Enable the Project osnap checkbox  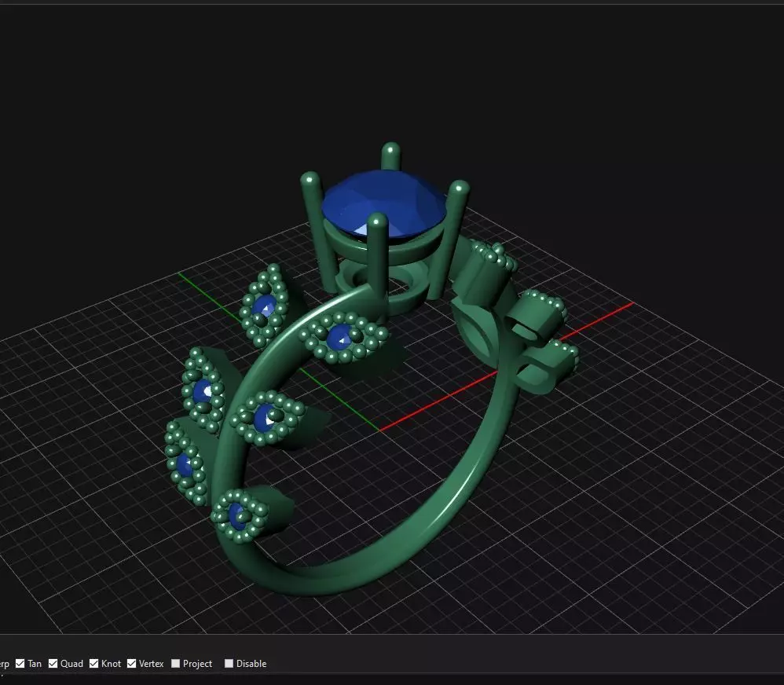click(x=175, y=664)
